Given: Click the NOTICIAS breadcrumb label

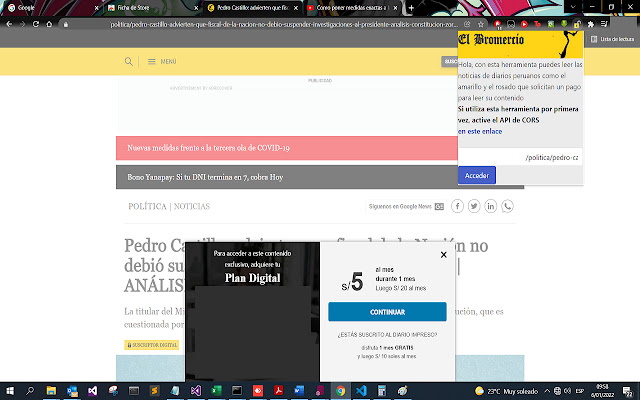Looking at the screenshot, I should pos(192,207).
